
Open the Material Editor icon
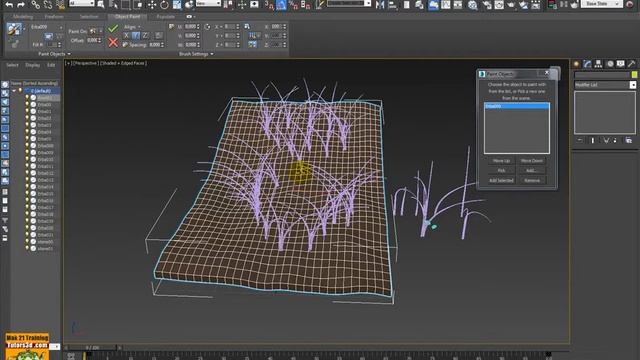[x=473, y=4]
